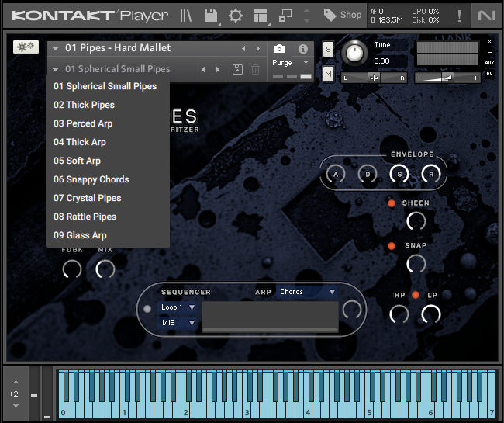Open the 1/16 rate dropdown

point(178,322)
